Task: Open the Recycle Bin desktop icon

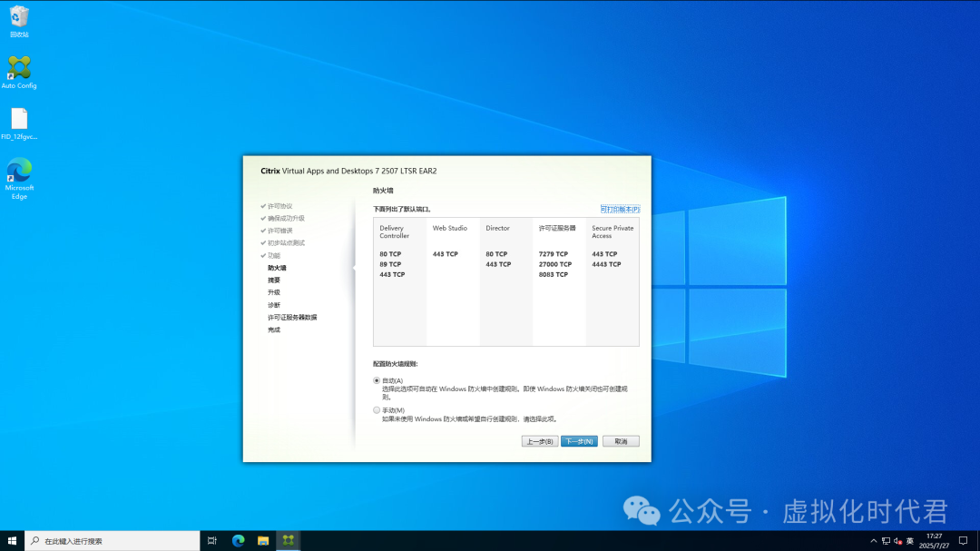Action: click(x=19, y=22)
